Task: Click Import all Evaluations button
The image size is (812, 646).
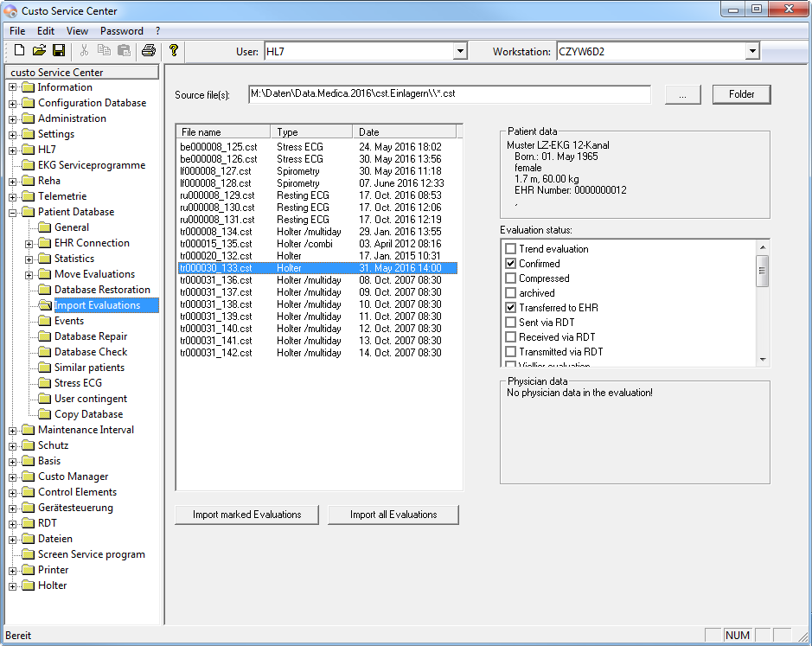Action: pos(393,515)
